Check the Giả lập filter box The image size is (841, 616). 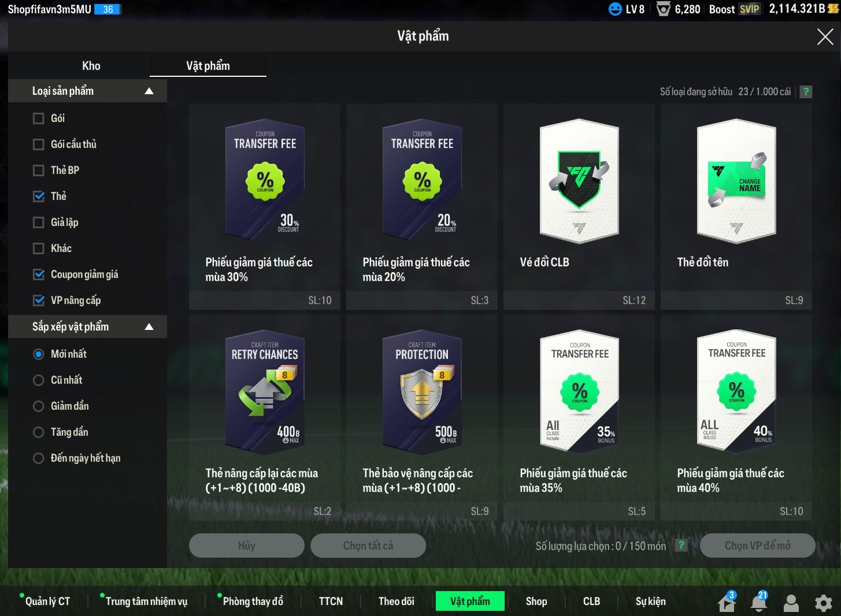pyautogui.click(x=39, y=222)
